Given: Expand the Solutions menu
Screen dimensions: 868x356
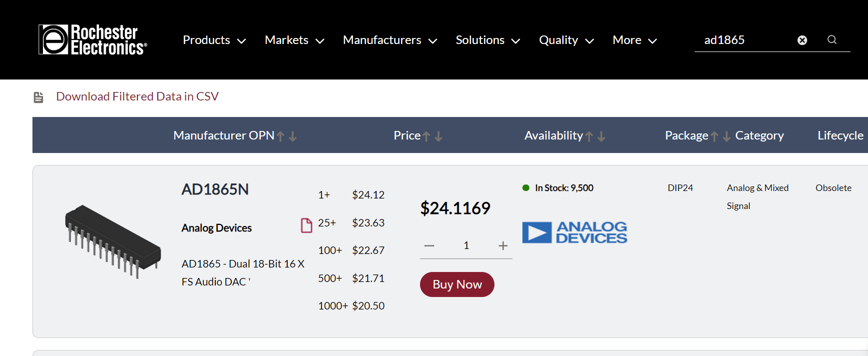Looking at the screenshot, I should [488, 40].
